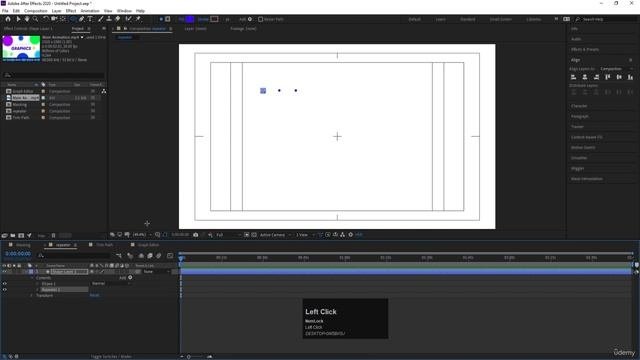Select the Brush tool
This screenshot has height=360, width=640.
coord(100,19)
